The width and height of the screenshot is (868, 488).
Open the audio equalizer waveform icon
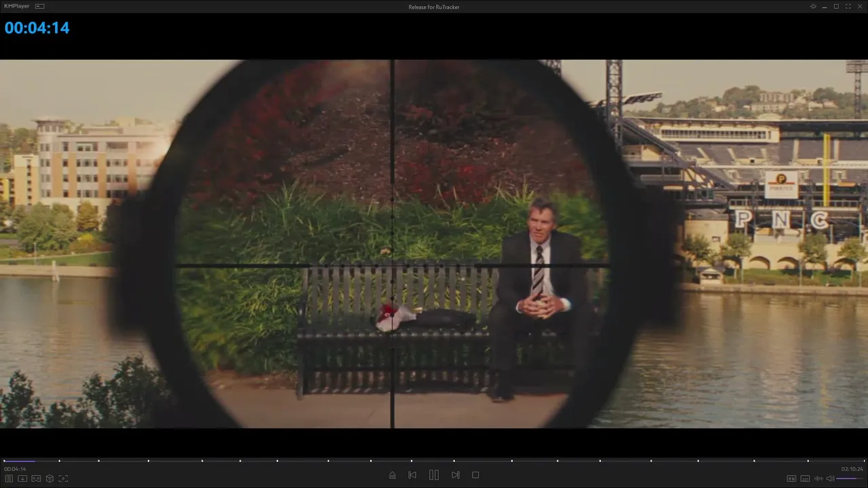coord(818,479)
